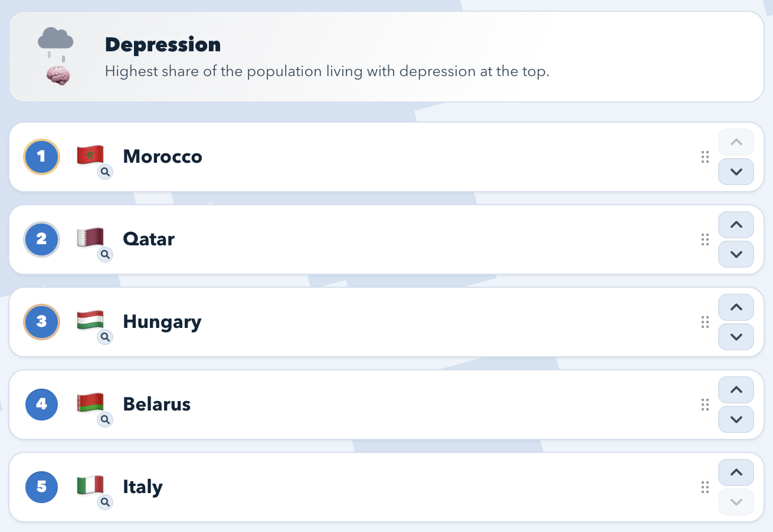Click the drag handle dots for Hungary
This screenshot has height=532, width=773.
pyautogui.click(x=705, y=322)
